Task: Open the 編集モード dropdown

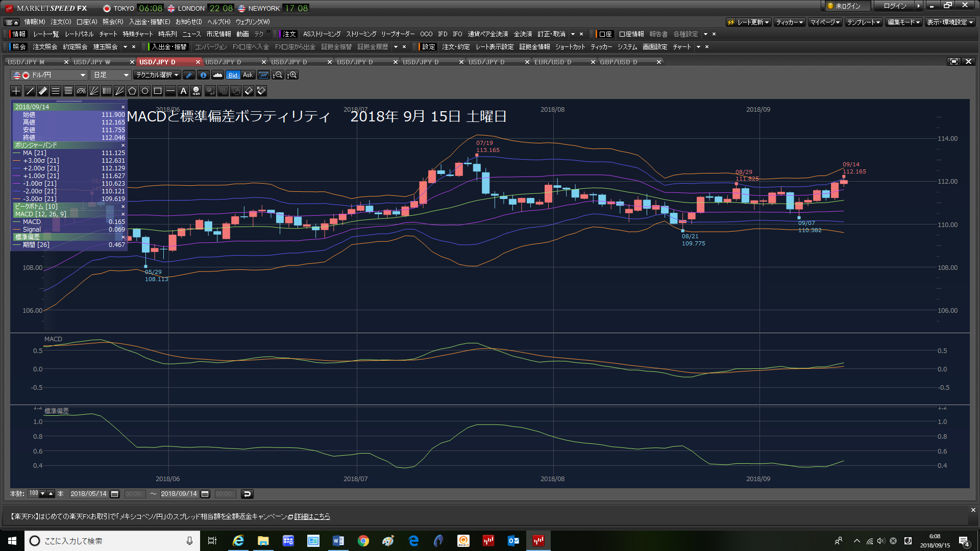Action: coord(903,22)
